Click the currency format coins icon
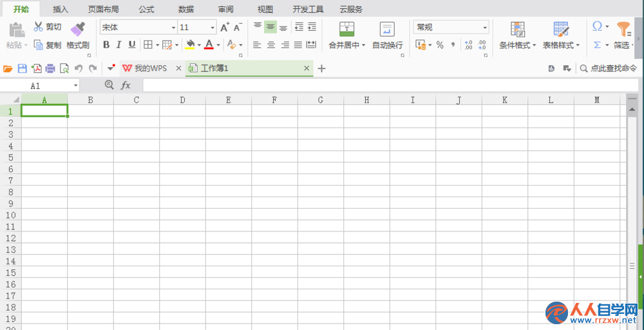Image resolution: width=644 pixels, height=330 pixels. coord(421,45)
